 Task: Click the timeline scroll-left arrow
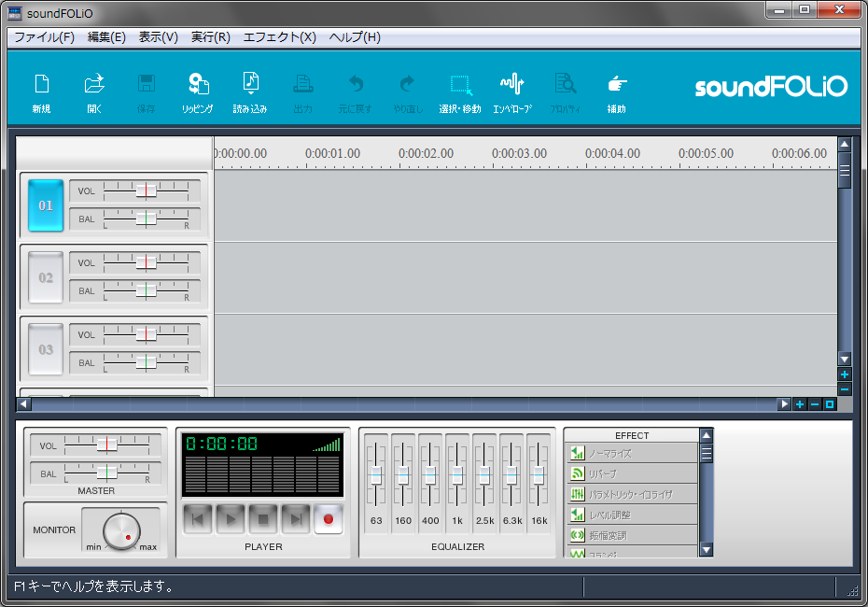pos(24,404)
